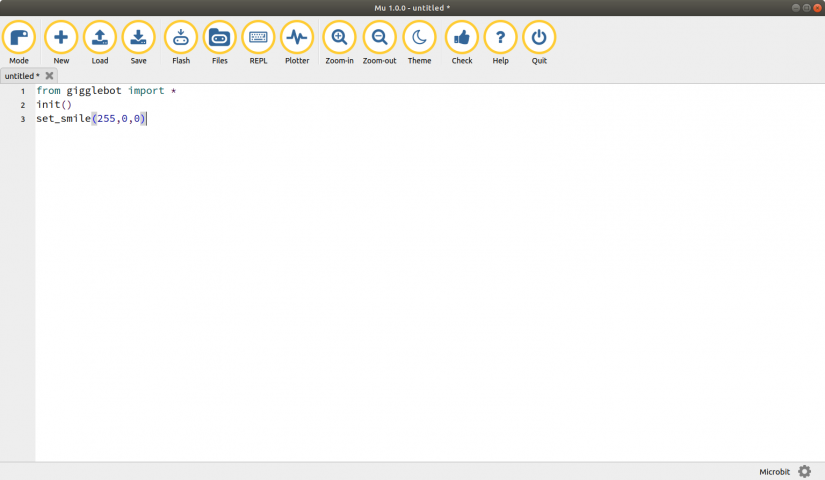Click line number 1 in gutter
The height and width of the screenshot is (480, 825).
coord(23,91)
